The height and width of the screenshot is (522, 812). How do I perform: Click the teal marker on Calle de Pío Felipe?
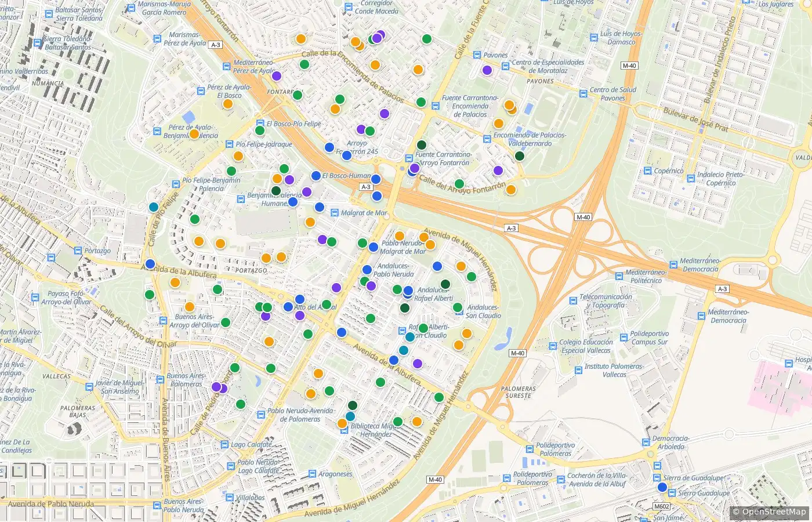click(x=154, y=206)
